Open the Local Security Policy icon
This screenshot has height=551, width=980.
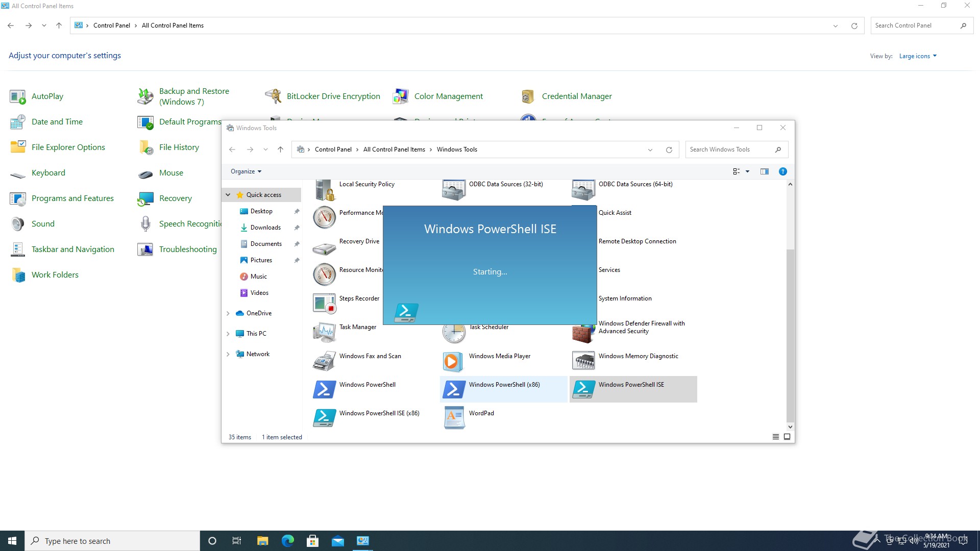[325, 190]
